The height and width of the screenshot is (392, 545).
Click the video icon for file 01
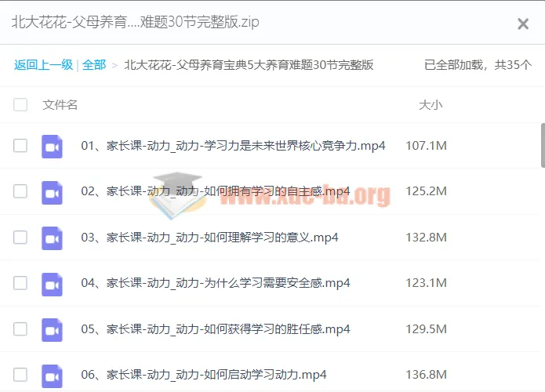tap(52, 146)
